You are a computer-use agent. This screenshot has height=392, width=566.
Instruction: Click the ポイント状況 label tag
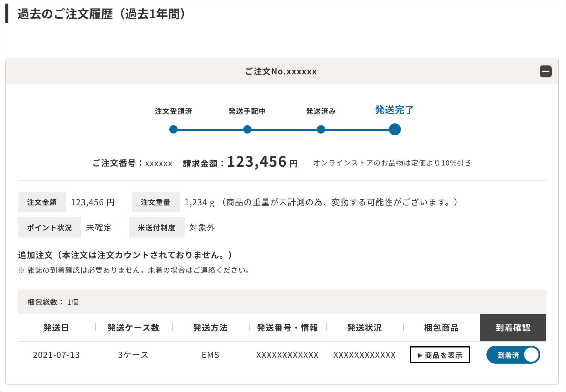pyautogui.click(x=49, y=228)
